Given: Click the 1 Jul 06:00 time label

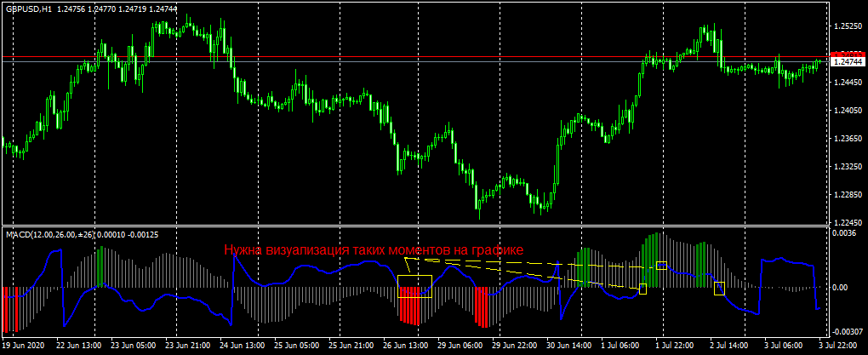Looking at the screenshot, I should 620,345.
